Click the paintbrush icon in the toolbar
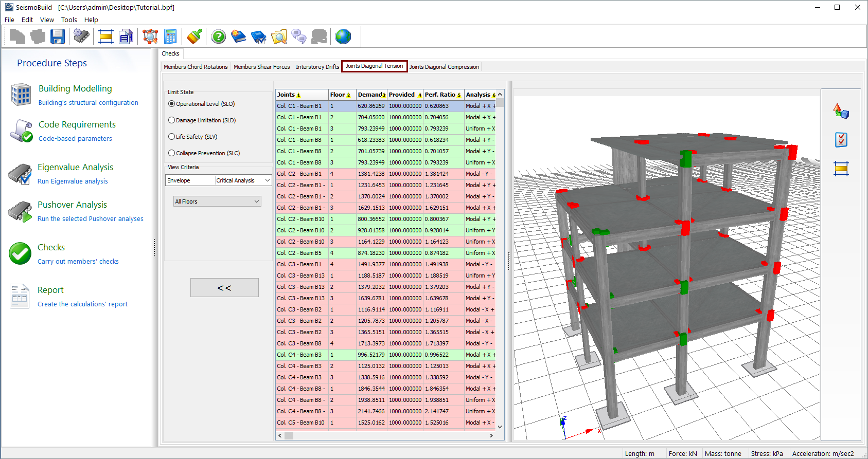The image size is (868, 459). (x=194, y=36)
